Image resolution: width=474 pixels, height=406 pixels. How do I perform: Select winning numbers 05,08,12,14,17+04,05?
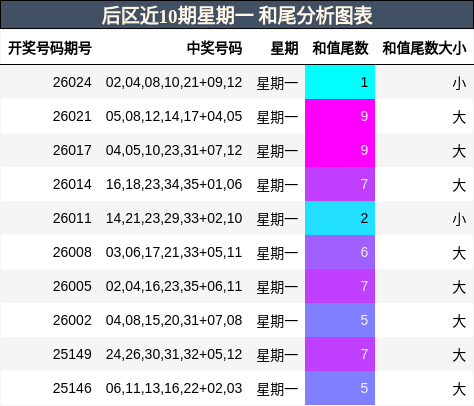pyautogui.click(x=174, y=116)
